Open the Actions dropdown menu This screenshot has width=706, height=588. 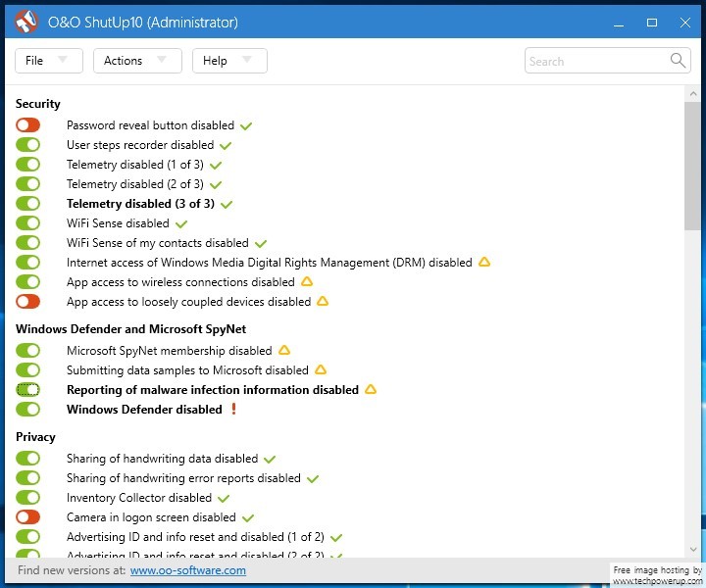138,61
